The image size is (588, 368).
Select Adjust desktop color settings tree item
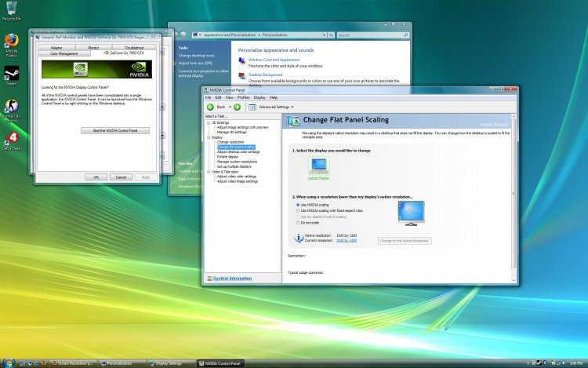(x=238, y=152)
